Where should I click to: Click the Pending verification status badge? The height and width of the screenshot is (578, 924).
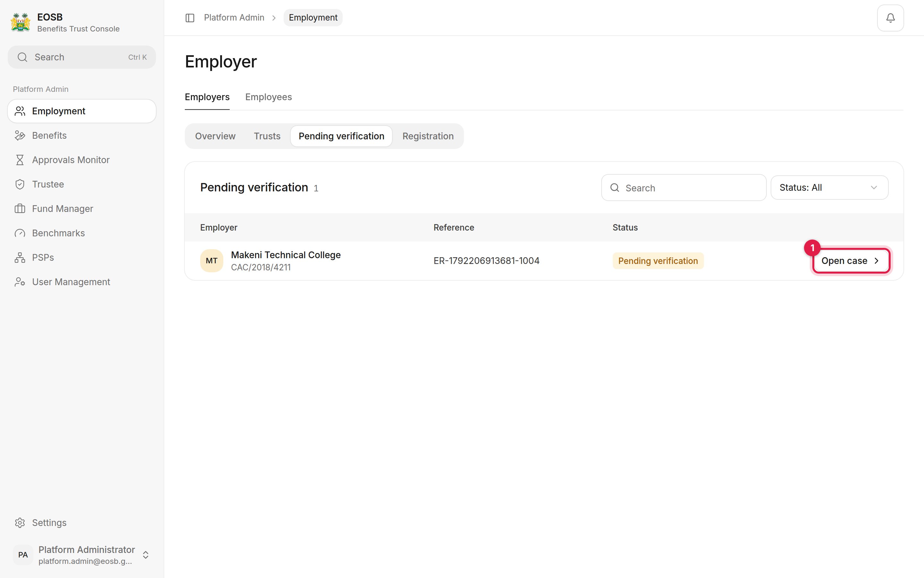tap(658, 261)
